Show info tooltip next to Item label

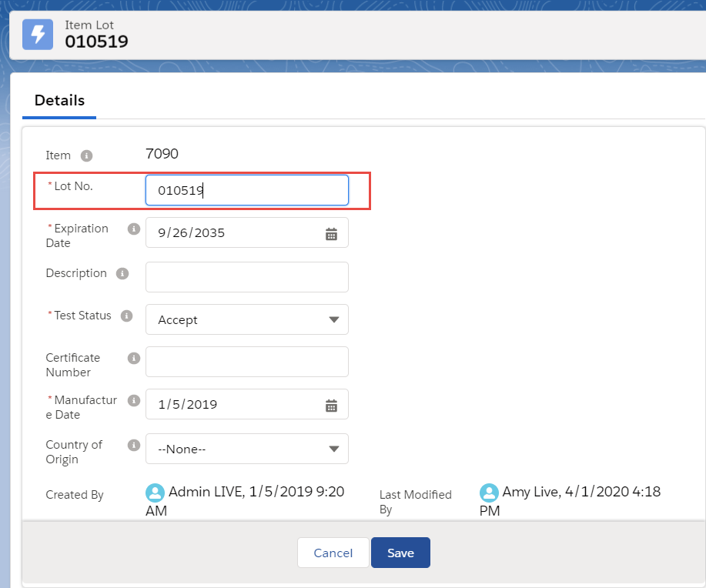[86, 155]
